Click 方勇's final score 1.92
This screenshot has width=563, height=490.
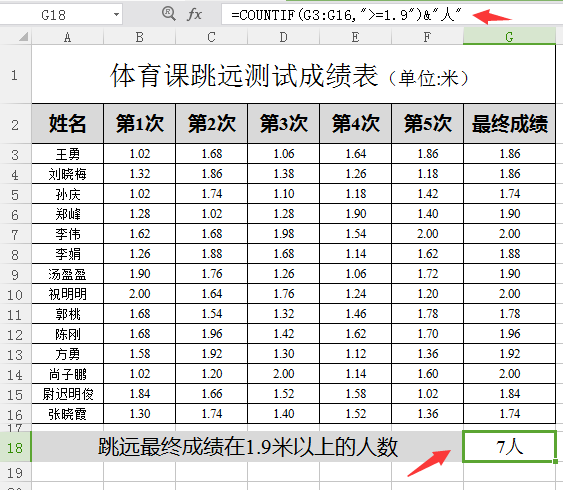pyautogui.click(x=510, y=354)
